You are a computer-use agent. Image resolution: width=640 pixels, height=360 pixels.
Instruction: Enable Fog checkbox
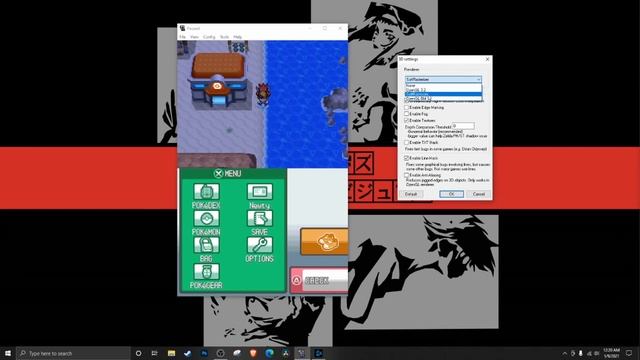tap(407, 114)
